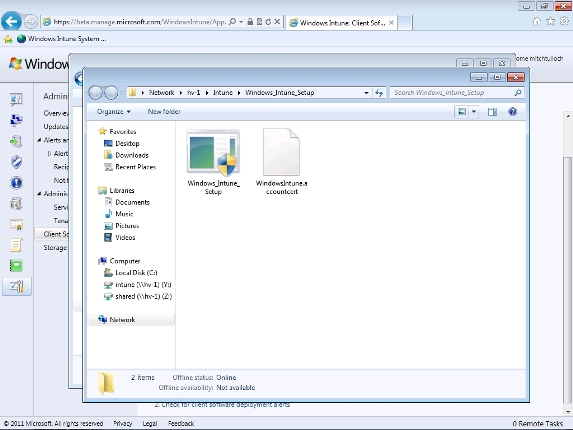The height and width of the screenshot is (430, 573).
Task: Open intune (\\hv-1) (Y:) drive
Action: [138, 285]
